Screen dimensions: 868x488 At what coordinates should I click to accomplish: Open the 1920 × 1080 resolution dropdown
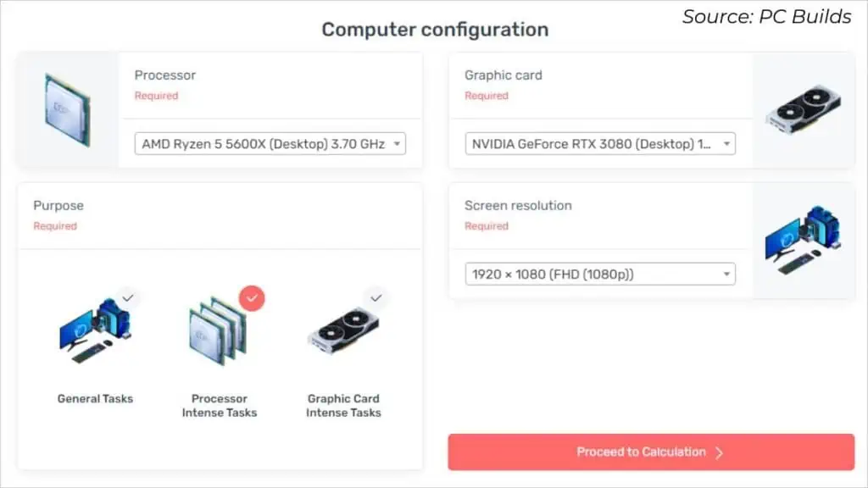(x=600, y=274)
